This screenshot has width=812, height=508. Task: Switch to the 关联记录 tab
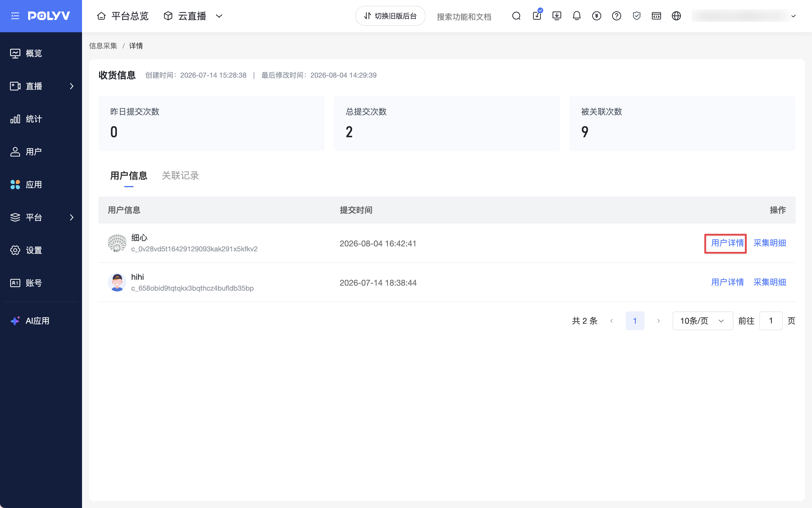pos(180,175)
